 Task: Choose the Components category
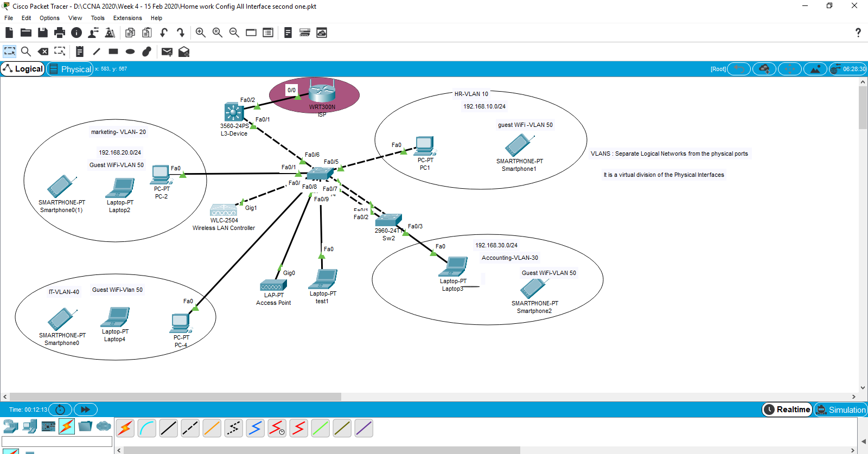click(x=48, y=426)
